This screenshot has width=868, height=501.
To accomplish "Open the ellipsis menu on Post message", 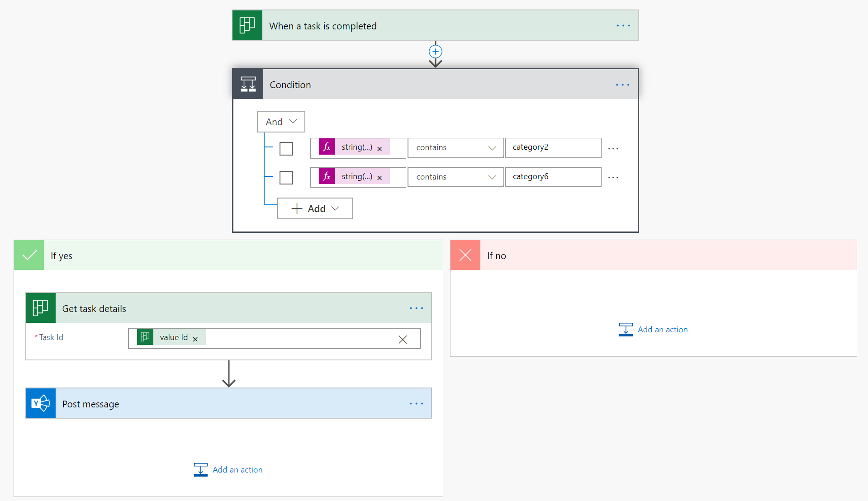I will click(x=416, y=403).
